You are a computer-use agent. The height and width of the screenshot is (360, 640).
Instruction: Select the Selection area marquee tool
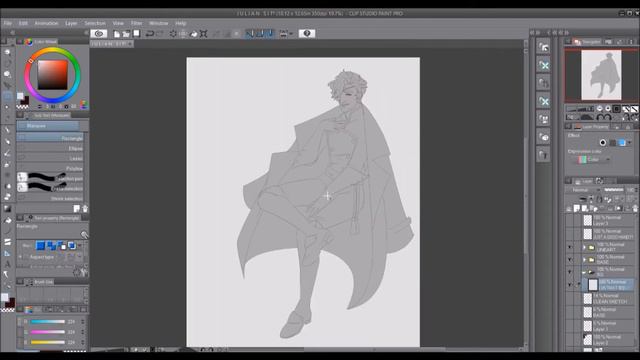pos(7,96)
